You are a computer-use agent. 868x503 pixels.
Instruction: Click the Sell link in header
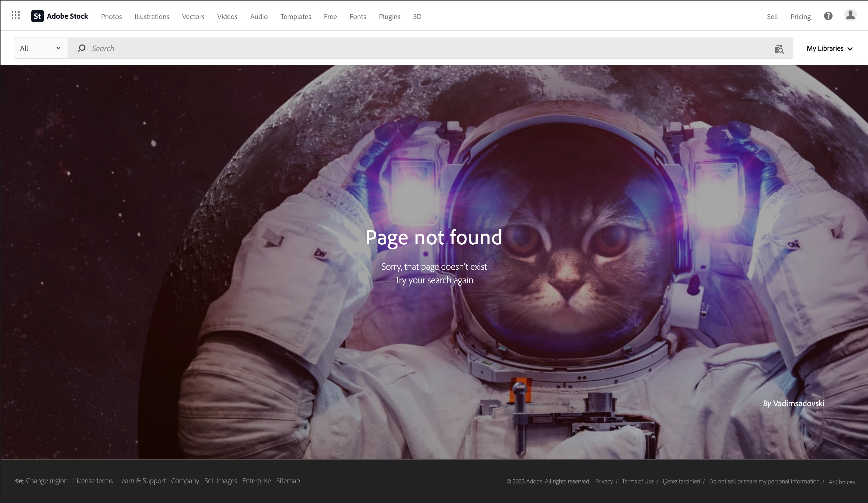pos(772,17)
